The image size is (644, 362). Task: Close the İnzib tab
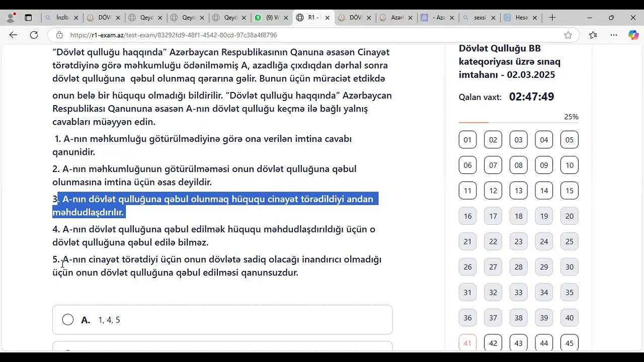pos(76,18)
